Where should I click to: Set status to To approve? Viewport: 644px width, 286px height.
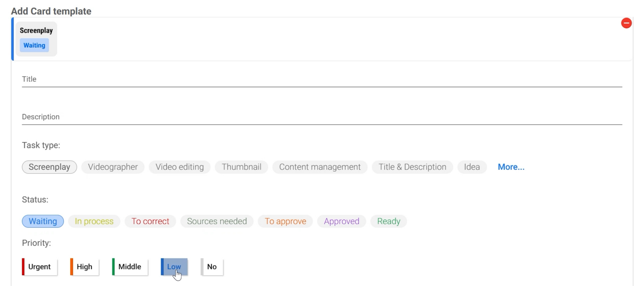(x=285, y=221)
